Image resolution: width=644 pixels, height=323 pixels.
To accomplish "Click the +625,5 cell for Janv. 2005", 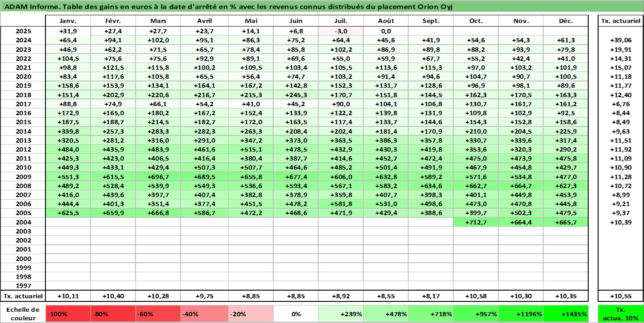I will coord(68,213).
